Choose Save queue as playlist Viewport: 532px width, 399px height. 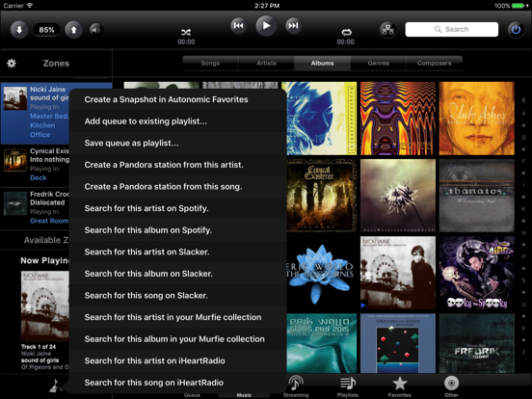tap(178, 143)
